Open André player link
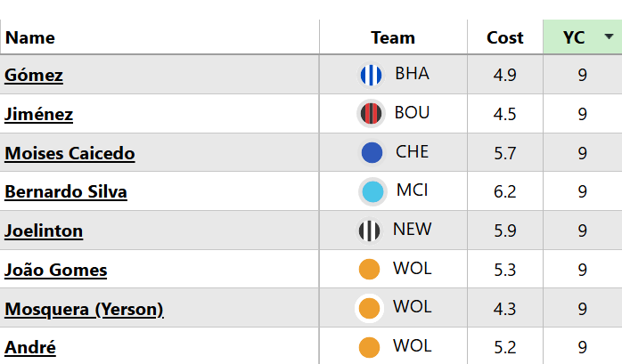This screenshot has height=364, width=622. click(x=30, y=347)
